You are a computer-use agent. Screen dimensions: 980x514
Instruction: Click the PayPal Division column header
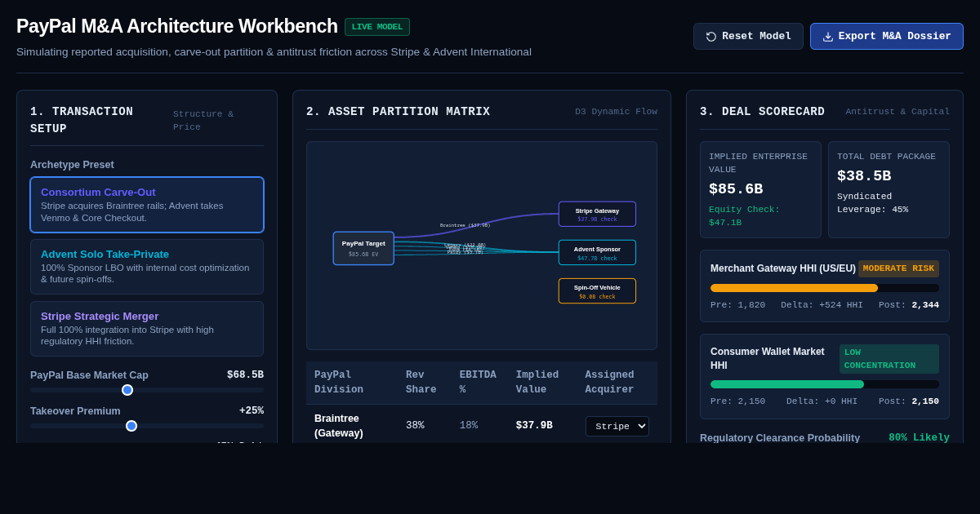coord(339,382)
